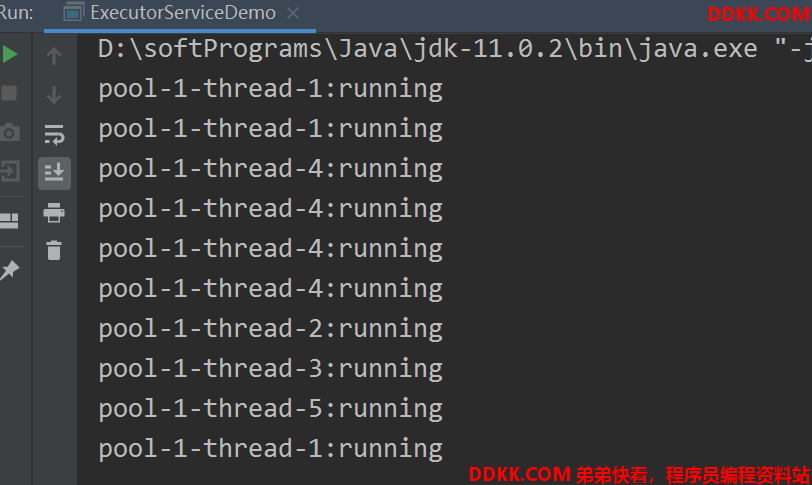
Task: Click the Exit icon in left toolbar
Action: pos(9,171)
